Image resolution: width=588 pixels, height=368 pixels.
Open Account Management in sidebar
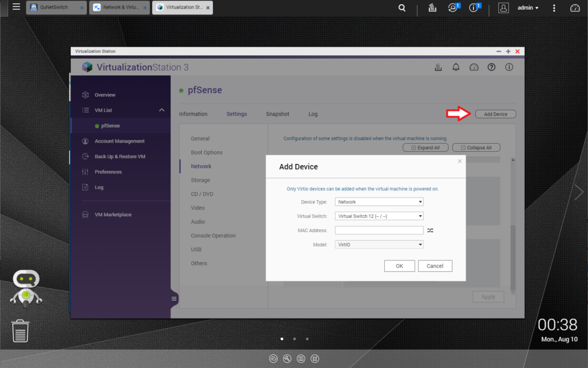pyautogui.click(x=121, y=141)
